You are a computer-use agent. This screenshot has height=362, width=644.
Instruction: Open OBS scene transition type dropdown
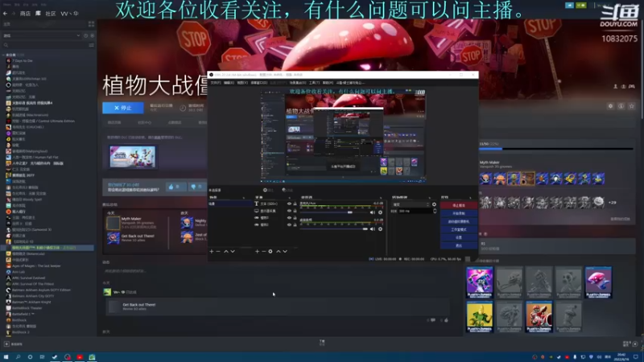tap(411, 204)
